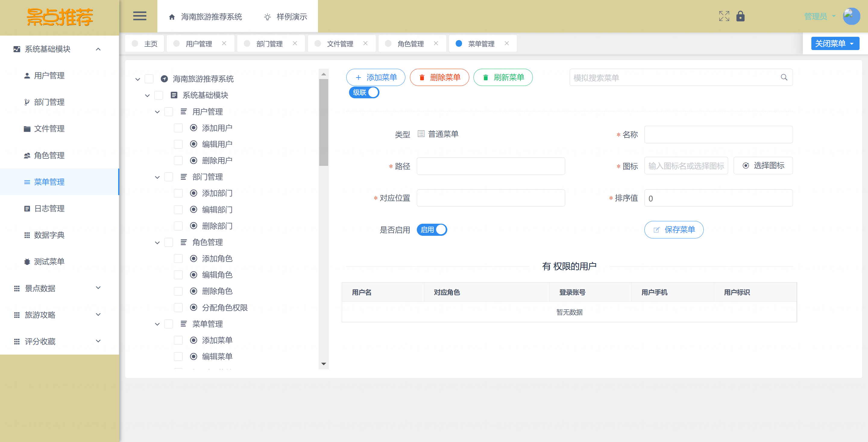Click the fullscreen expand icon

tap(724, 16)
